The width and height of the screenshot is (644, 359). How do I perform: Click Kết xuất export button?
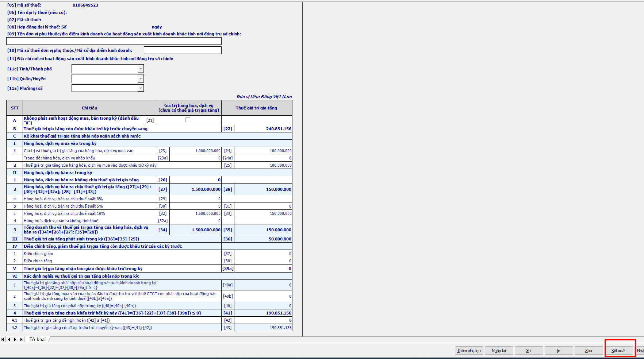[619, 351]
